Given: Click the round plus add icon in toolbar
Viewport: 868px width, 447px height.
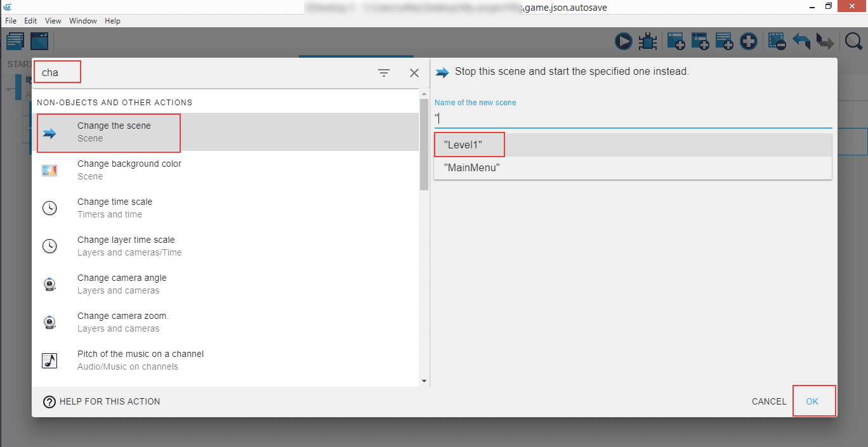Looking at the screenshot, I should (x=749, y=42).
